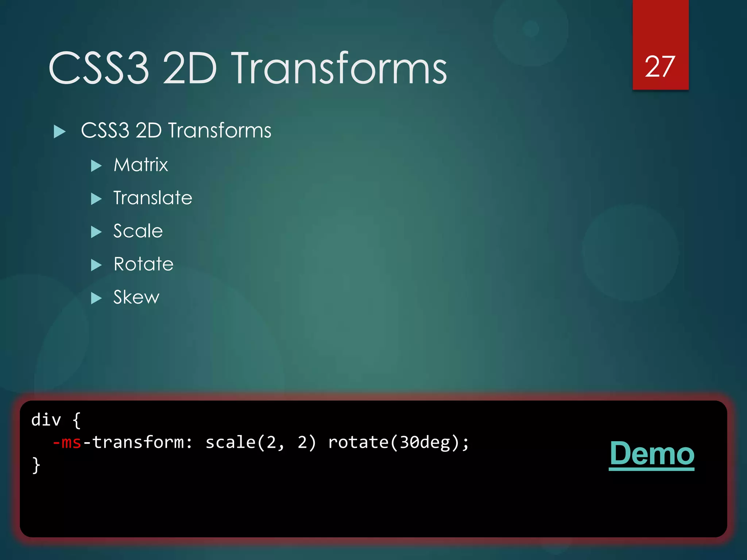This screenshot has width=747, height=560.
Task: Click the arrow bullet beside Rotate
Action: tap(96, 265)
